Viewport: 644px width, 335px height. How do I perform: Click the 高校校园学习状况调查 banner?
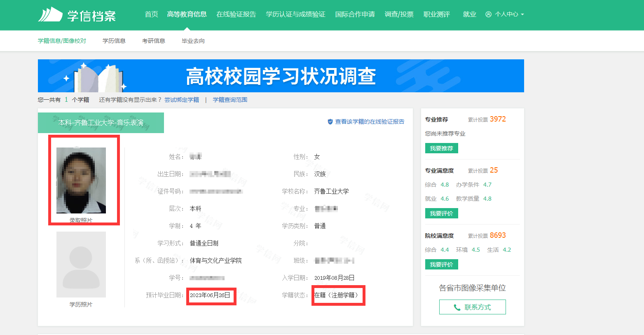coord(281,76)
